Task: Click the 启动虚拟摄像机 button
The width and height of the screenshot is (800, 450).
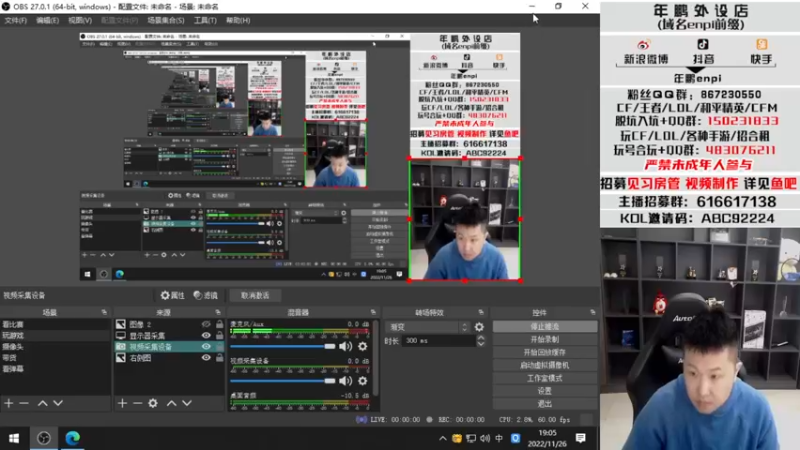Action: [x=544, y=365]
